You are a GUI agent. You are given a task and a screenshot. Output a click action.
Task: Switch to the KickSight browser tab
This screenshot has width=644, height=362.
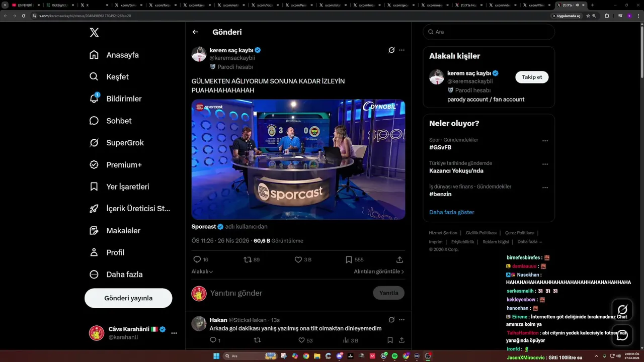pyautogui.click(x=60, y=5)
